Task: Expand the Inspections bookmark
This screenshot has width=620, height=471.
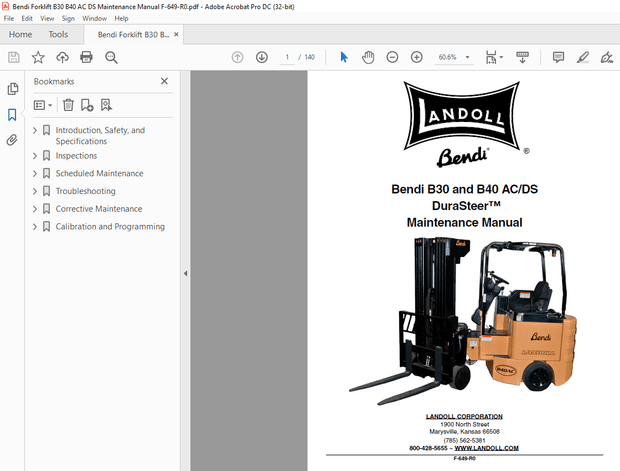Action: (35, 156)
